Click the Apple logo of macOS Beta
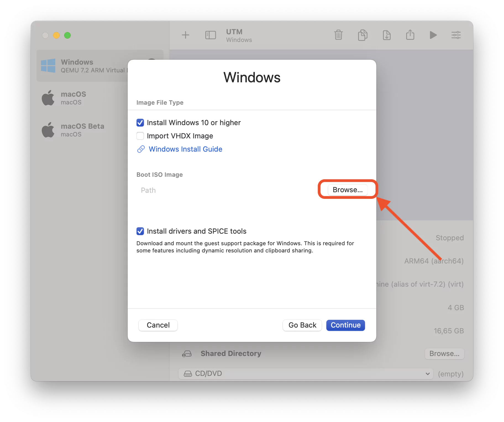The image size is (504, 422). point(48,130)
